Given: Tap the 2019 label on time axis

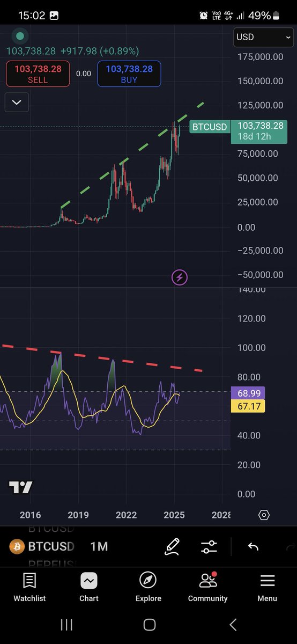Looking at the screenshot, I should [x=78, y=515].
